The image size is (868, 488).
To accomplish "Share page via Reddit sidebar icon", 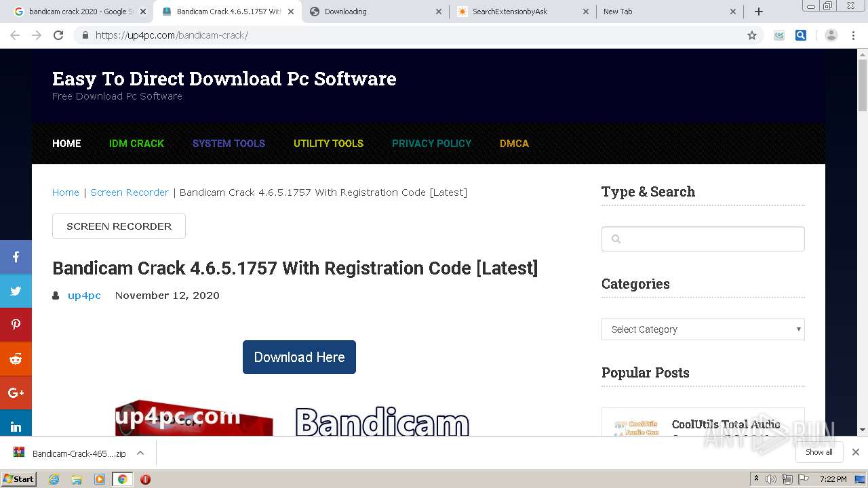I will 16,359.
